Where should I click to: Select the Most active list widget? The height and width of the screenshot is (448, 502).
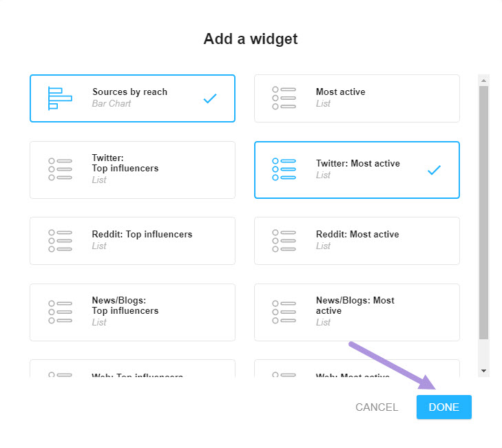pyautogui.click(x=357, y=98)
